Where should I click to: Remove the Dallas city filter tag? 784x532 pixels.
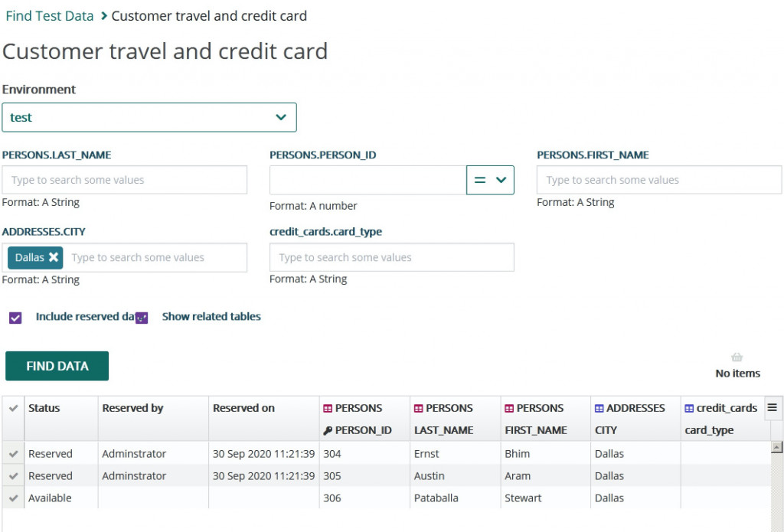coord(54,257)
